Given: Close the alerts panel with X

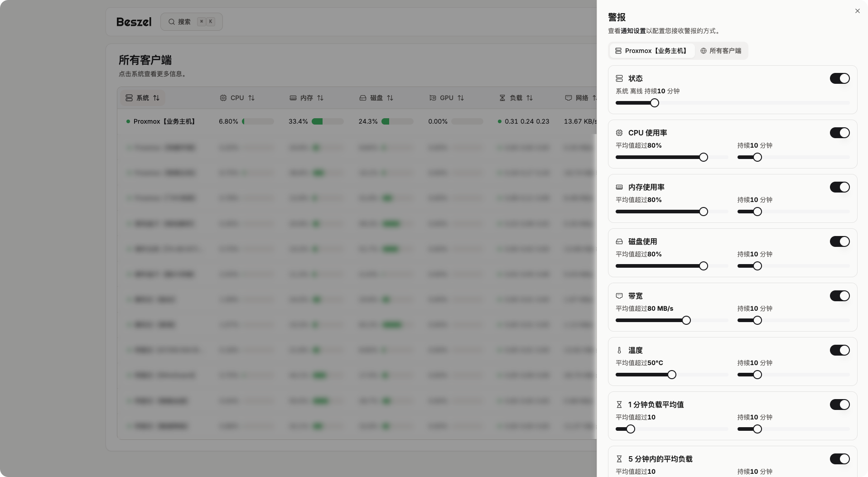Looking at the screenshot, I should [x=857, y=11].
